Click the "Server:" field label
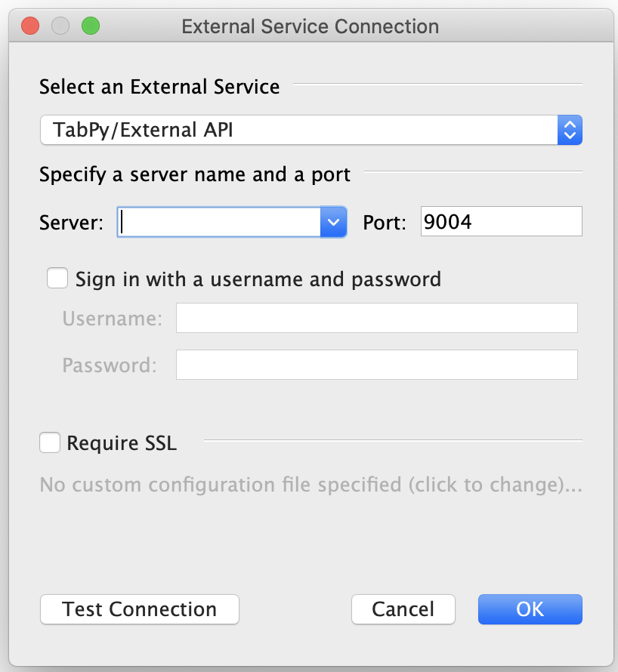Viewport: 618px width, 672px height. [72, 223]
